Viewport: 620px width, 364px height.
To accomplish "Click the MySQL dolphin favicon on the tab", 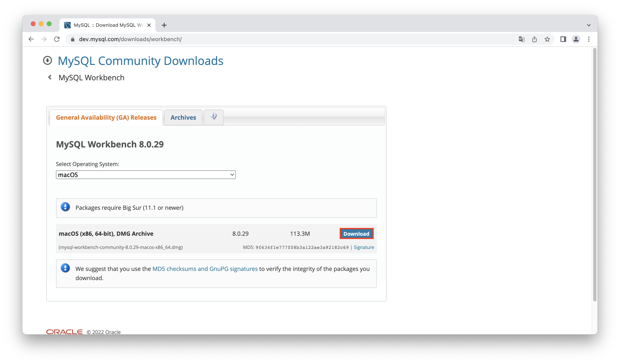I will click(67, 25).
